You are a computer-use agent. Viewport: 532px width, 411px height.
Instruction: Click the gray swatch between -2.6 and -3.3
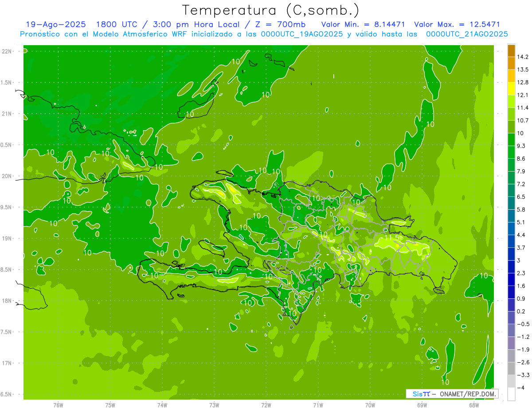pyautogui.click(x=511, y=368)
